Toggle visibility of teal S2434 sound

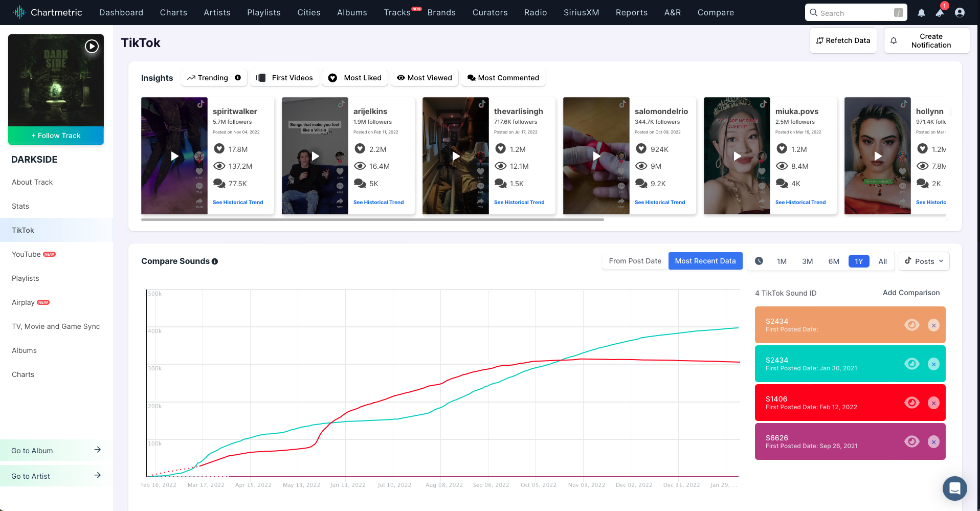[911, 364]
